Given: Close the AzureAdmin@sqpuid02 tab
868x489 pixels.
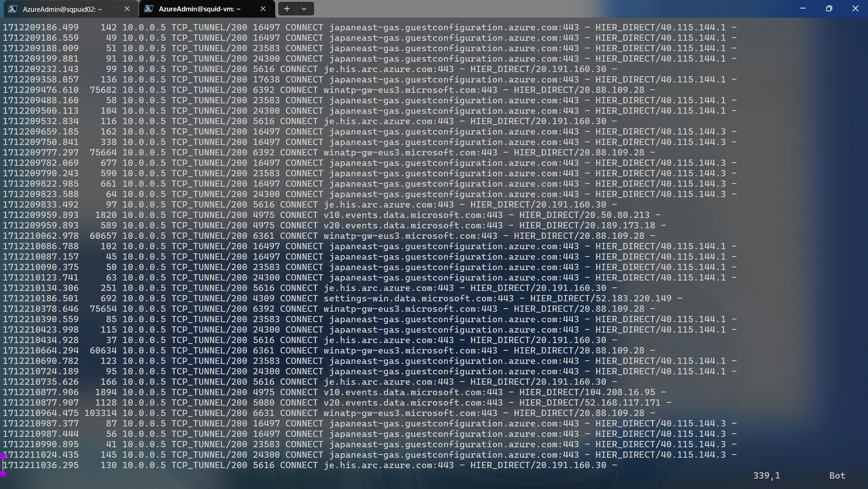Looking at the screenshot, I should point(127,9).
